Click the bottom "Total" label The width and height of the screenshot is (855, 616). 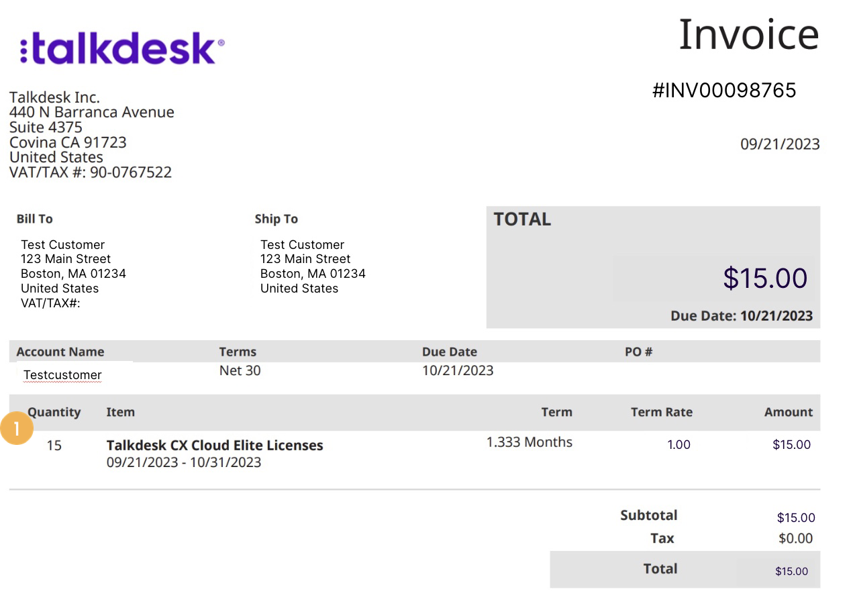660,569
